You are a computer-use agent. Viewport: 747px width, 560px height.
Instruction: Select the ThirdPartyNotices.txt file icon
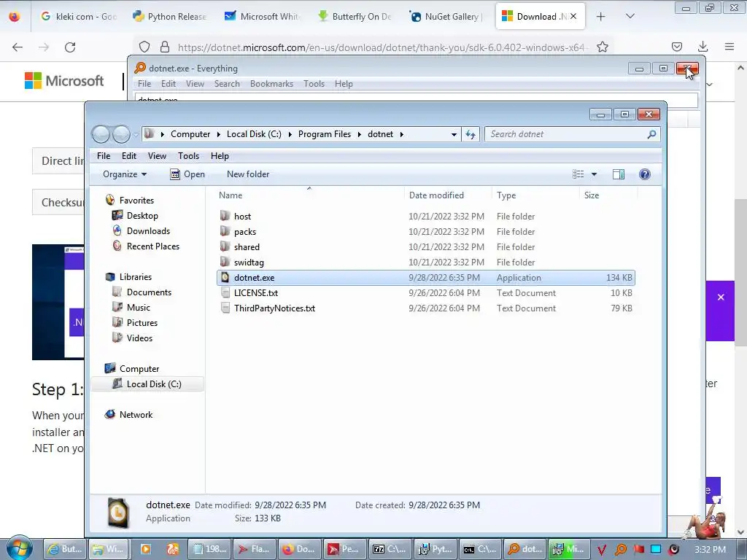[x=225, y=308]
